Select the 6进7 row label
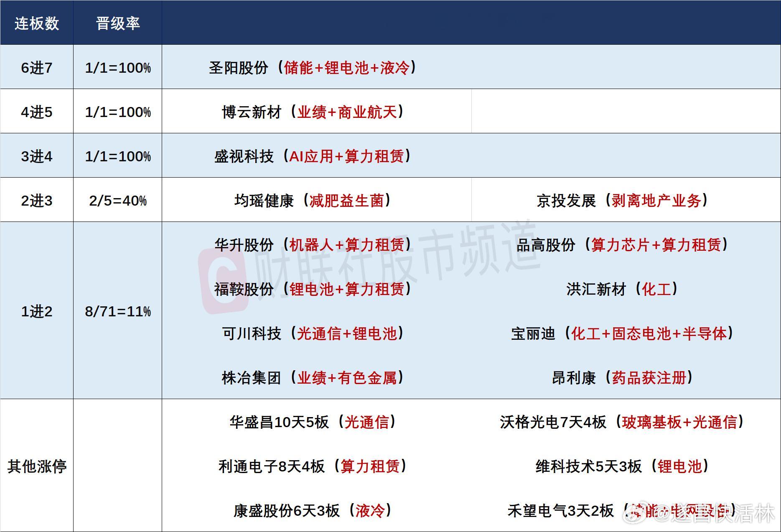This screenshot has width=781, height=532. pyautogui.click(x=37, y=68)
